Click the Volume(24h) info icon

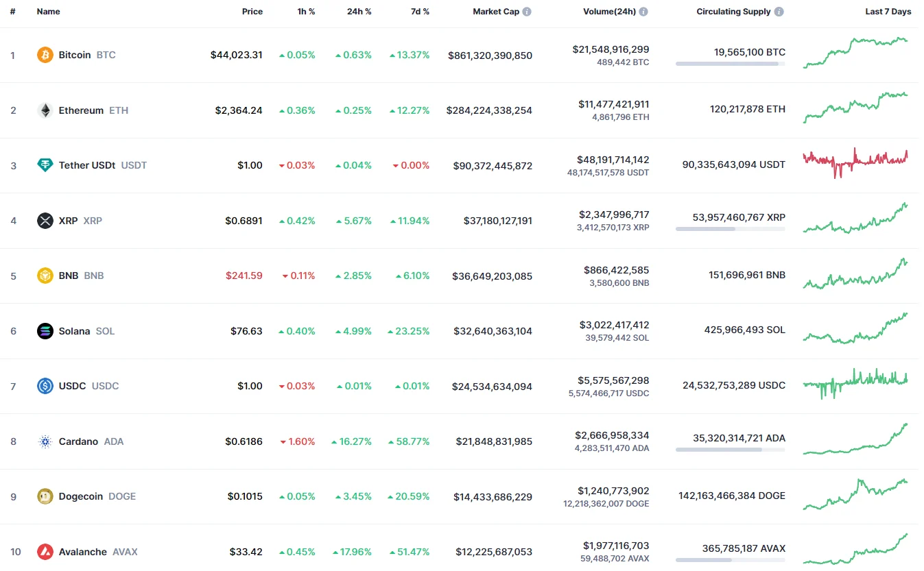(x=643, y=12)
